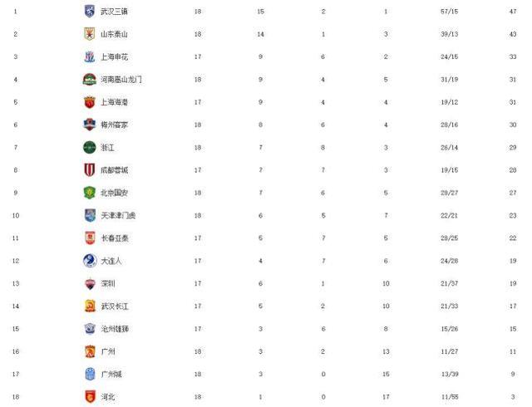
Task: Click the 沧州雄狮 team name link
Action: [115, 329]
